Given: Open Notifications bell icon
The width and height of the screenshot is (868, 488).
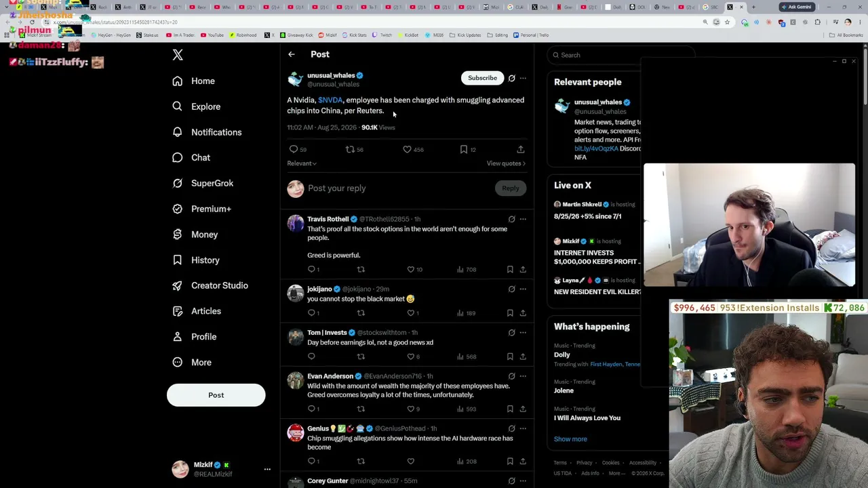Looking at the screenshot, I should coord(177,132).
